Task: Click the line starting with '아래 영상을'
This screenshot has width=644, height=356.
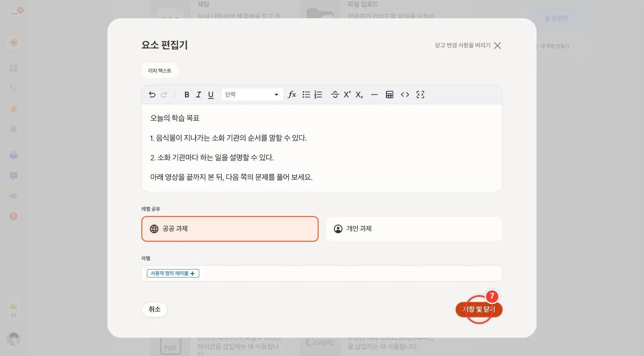Action: coord(231,177)
